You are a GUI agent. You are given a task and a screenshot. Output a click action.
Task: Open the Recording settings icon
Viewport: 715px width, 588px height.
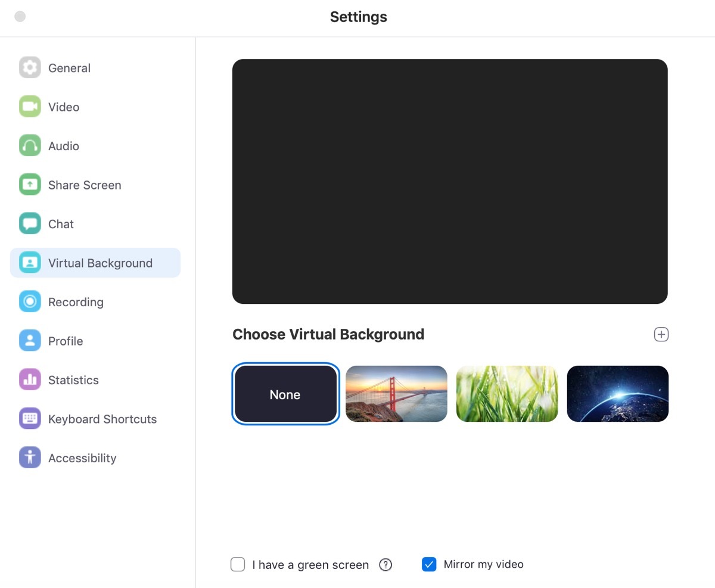(29, 301)
